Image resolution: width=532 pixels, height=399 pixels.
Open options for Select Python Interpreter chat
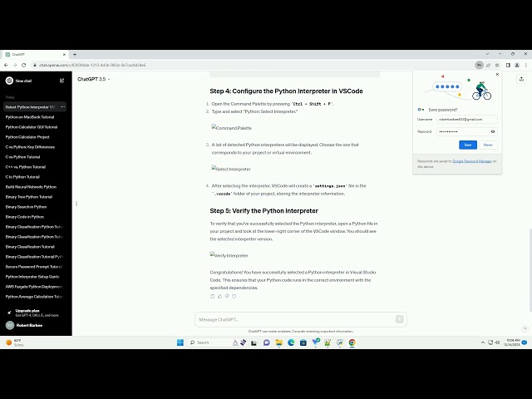click(x=63, y=107)
